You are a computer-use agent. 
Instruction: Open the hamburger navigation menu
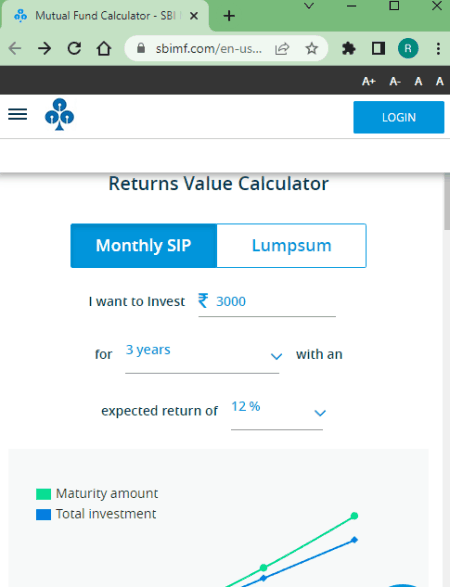pyautogui.click(x=18, y=114)
